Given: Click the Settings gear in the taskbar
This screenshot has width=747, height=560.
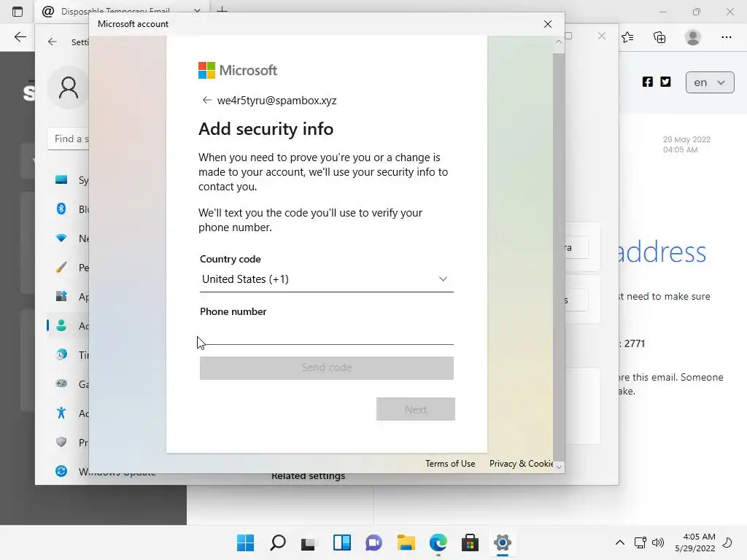Looking at the screenshot, I should pos(502,542).
